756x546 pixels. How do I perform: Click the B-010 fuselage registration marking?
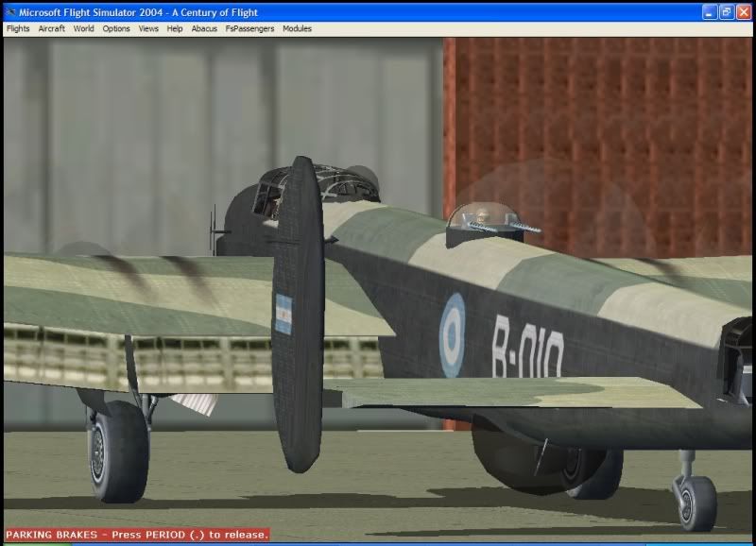(x=527, y=347)
